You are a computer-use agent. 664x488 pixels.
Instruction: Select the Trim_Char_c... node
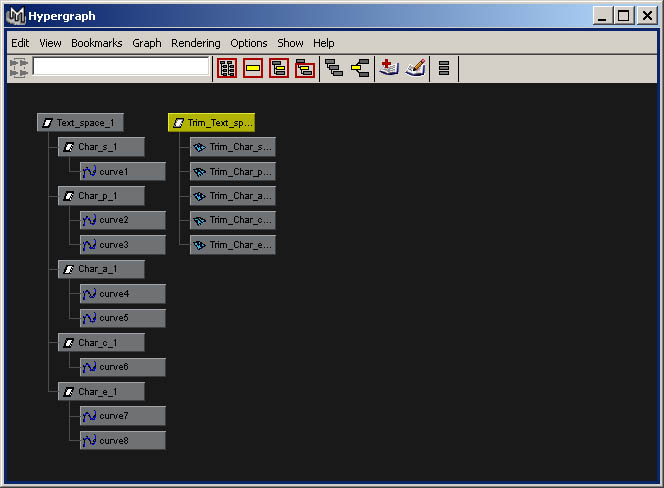[233, 220]
